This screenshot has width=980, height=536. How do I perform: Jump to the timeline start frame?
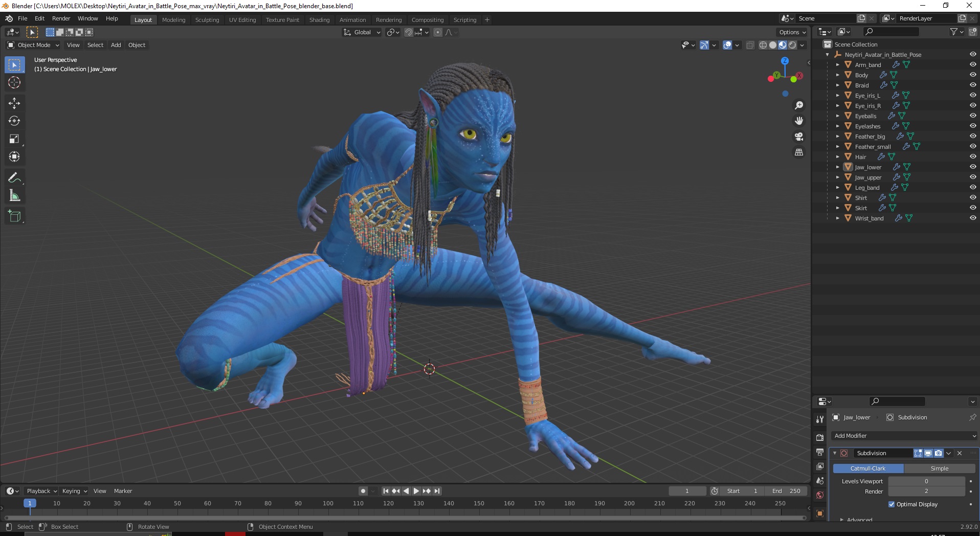(x=386, y=491)
